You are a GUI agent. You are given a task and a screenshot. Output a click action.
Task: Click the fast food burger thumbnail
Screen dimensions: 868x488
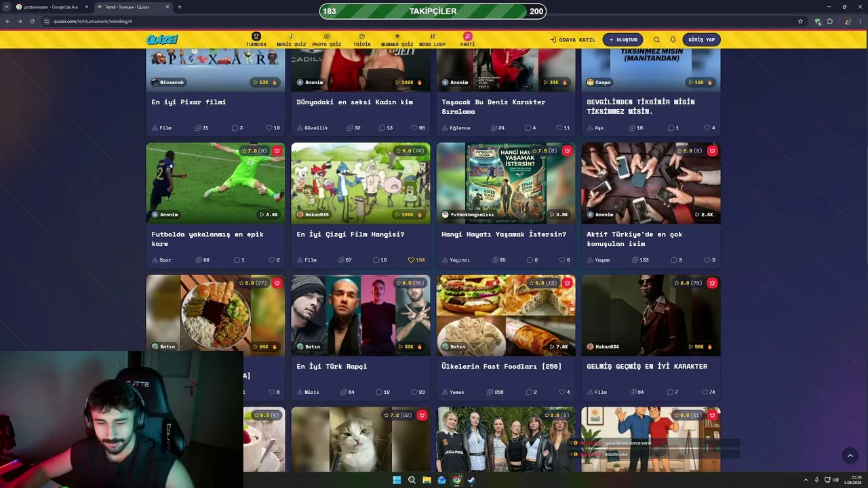(506, 315)
